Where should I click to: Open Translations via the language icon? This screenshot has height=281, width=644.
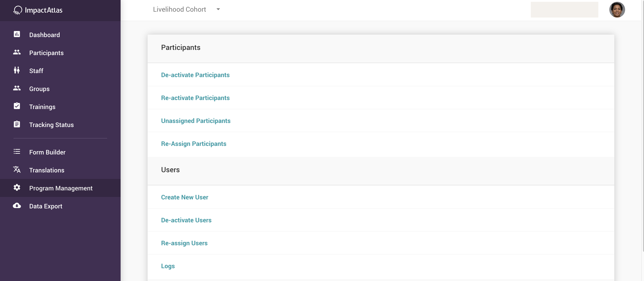[x=17, y=169]
